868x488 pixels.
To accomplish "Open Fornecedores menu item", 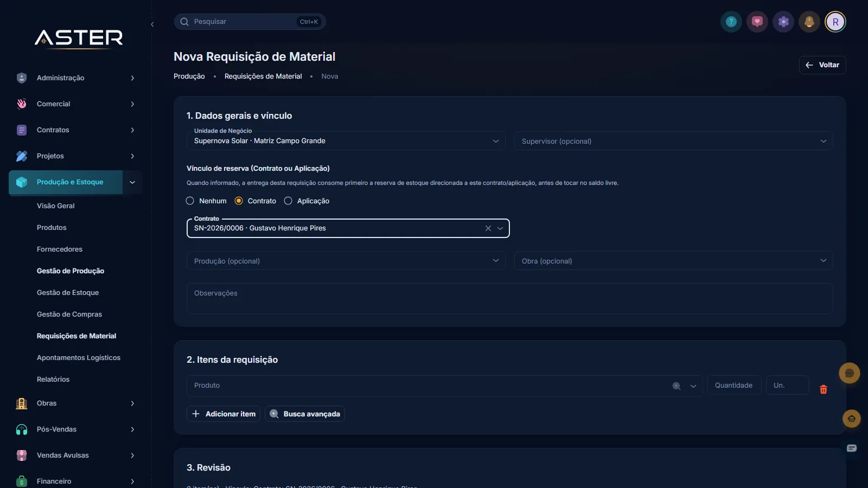I will click(60, 249).
